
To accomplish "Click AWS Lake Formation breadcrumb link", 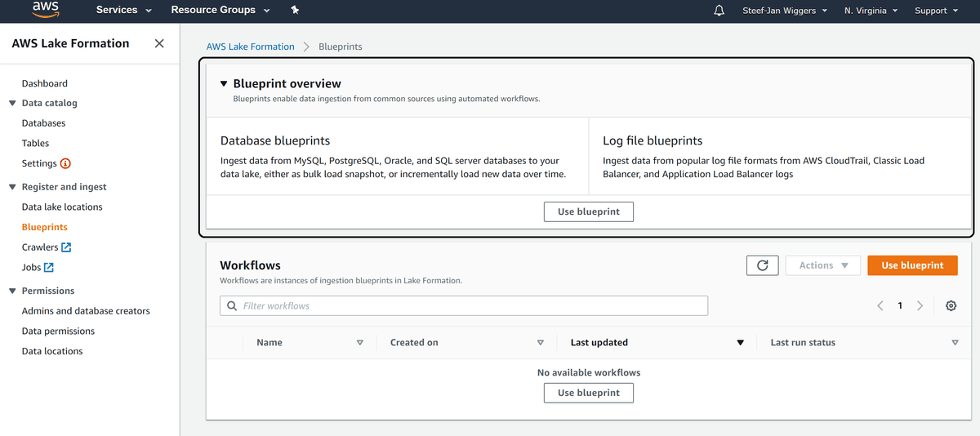I will coord(250,47).
